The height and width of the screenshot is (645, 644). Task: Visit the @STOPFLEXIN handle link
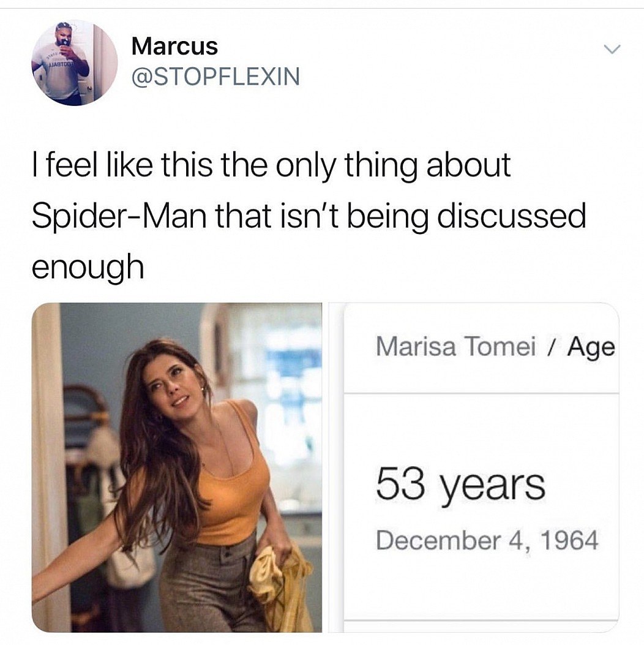tap(215, 76)
